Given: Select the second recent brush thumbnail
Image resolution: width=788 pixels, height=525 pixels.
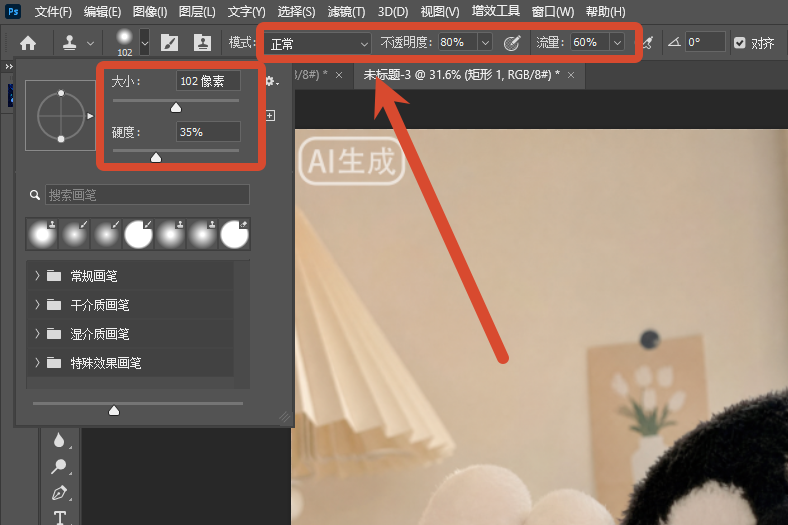Looking at the screenshot, I should pos(74,234).
